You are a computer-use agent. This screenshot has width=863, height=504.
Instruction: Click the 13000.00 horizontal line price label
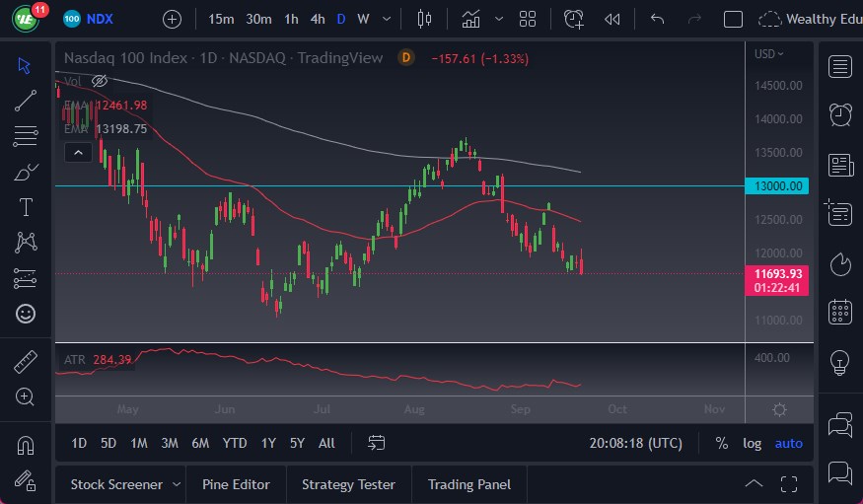coord(779,186)
